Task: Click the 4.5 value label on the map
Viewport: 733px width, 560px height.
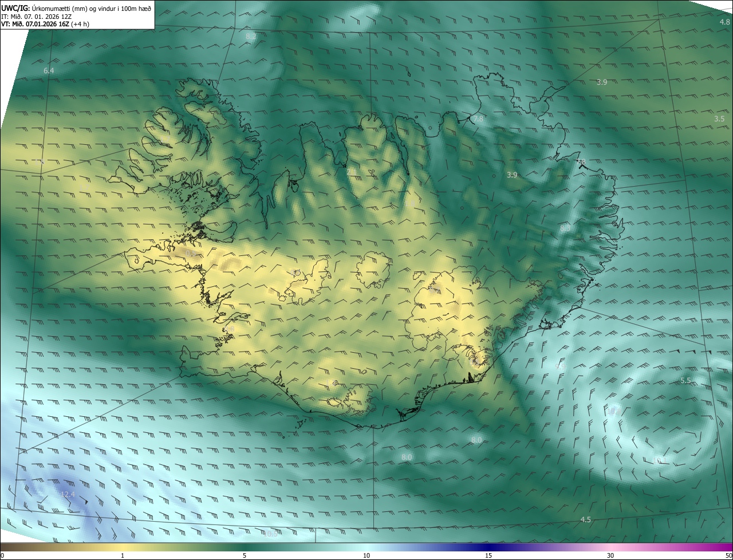Action: point(585,519)
